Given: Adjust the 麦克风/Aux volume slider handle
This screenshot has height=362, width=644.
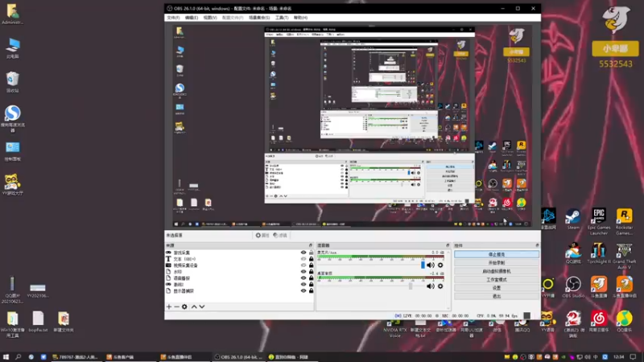Looking at the screenshot, I should click(423, 265).
